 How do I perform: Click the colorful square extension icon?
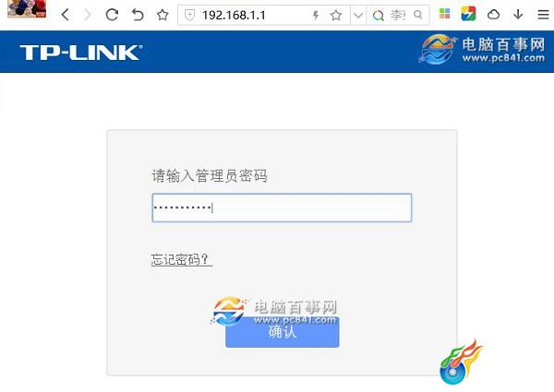tap(468, 14)
